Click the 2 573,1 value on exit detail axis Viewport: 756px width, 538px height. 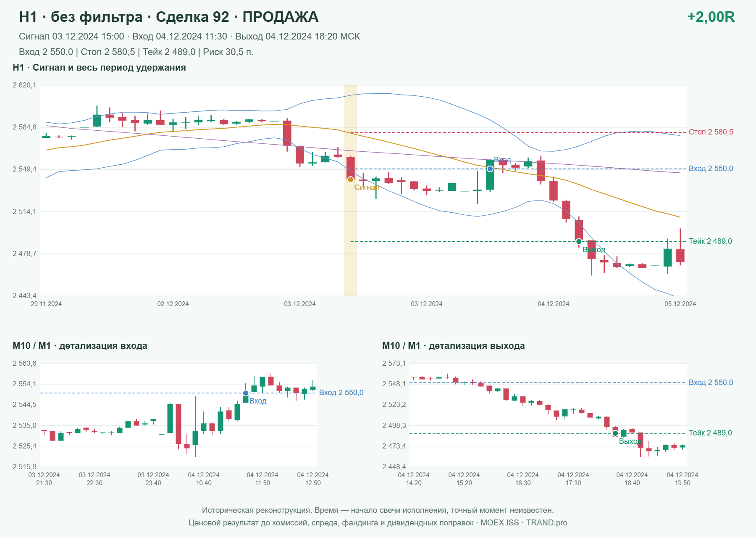pyautogui.click(x=394, y=364)
